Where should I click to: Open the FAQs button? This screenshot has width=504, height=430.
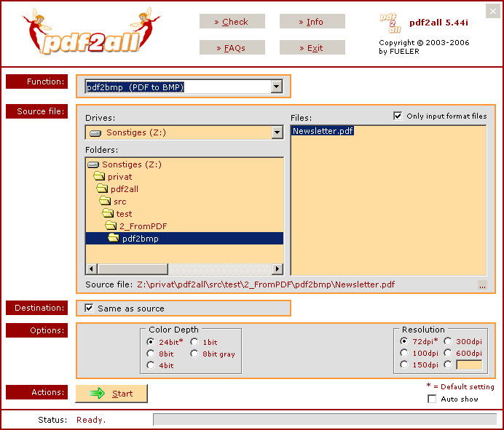point(232,47)
